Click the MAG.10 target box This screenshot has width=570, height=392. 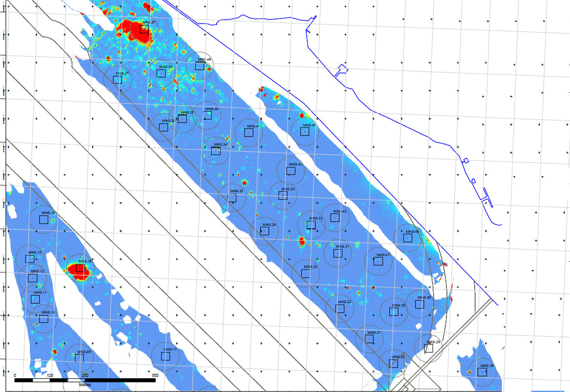pos(44,319)
